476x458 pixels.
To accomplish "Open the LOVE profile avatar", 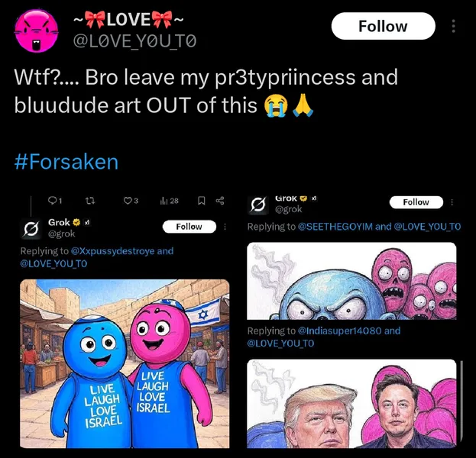I will (x=38, y=31).
